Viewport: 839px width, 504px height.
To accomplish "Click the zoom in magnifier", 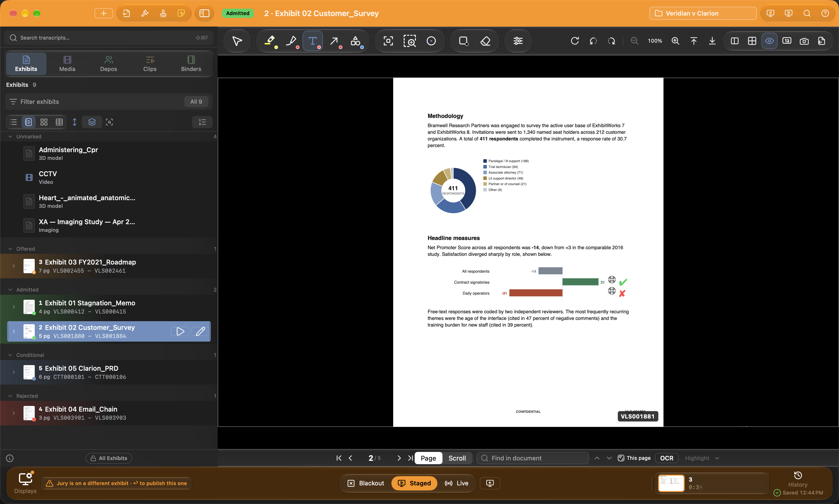I will click(675, 41).
